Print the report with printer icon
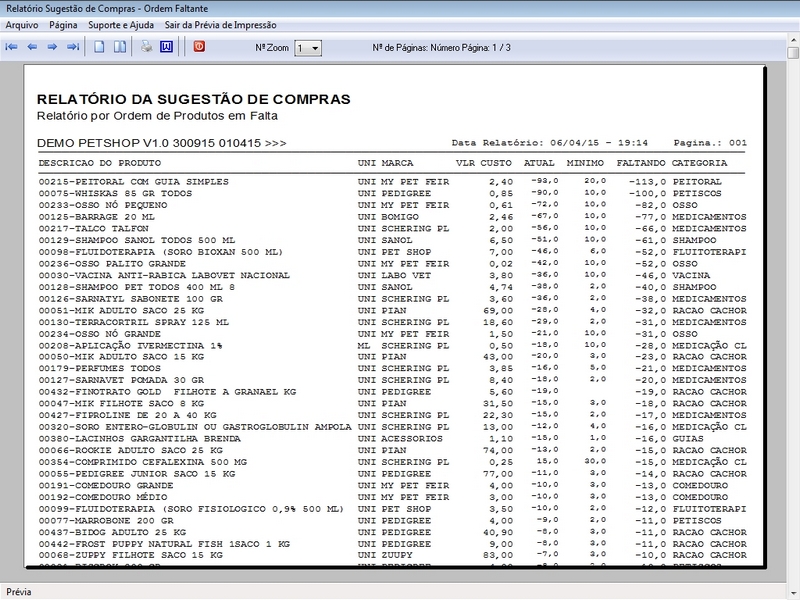 (x=147, y=47)
